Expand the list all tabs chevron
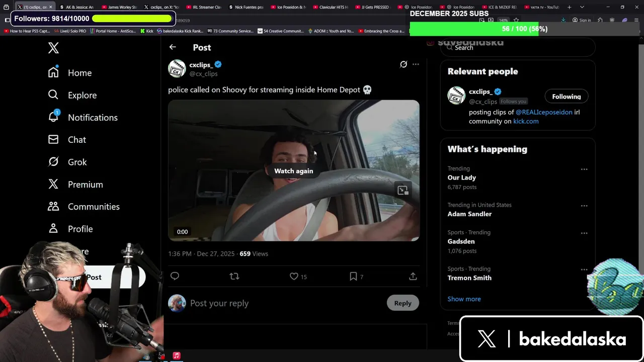Image resolution: width=644 pixels, height=362 pixels. [x=582, y=7]
